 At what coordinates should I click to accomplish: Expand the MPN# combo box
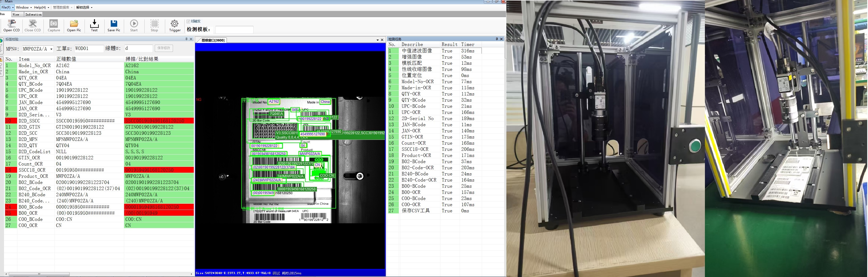51,49
